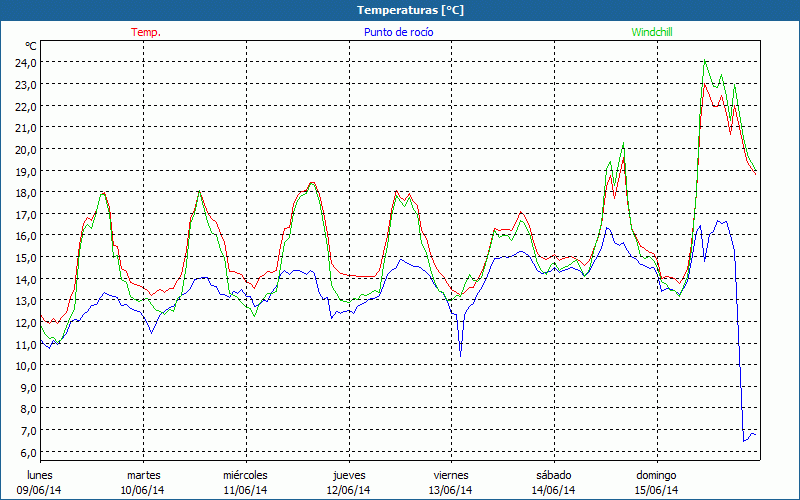Select the red Temp. legend label
Viewport: 800px width, 500px height.
point(146,32)
